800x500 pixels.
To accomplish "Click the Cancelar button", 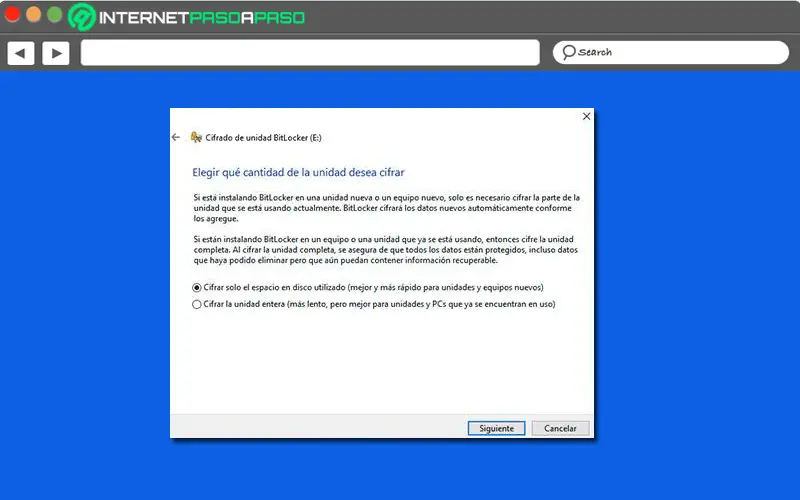I will pyautogui.click(x=560, y=428).
